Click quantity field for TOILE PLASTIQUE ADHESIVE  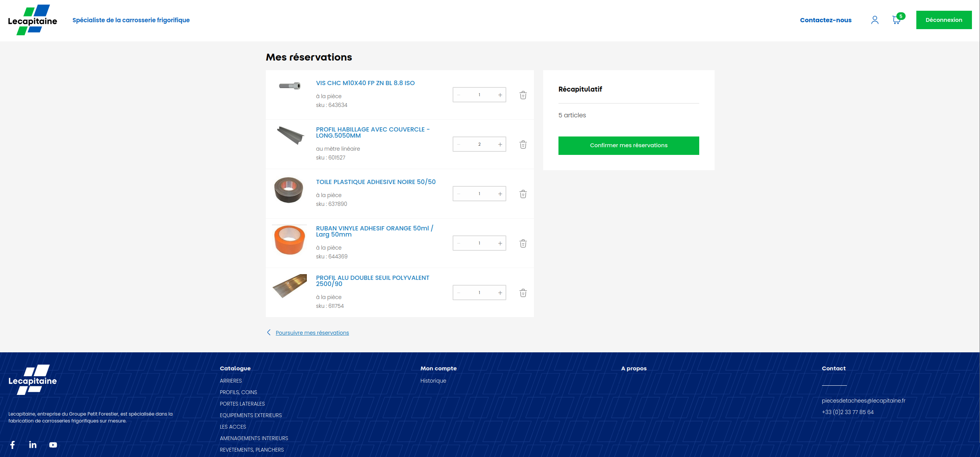[x=479, y=194]
